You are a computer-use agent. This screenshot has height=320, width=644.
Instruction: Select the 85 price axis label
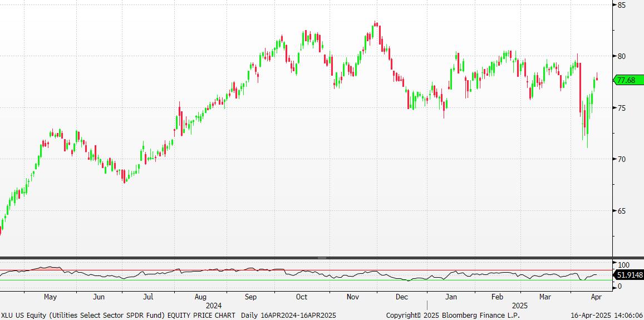coord(621,5)
